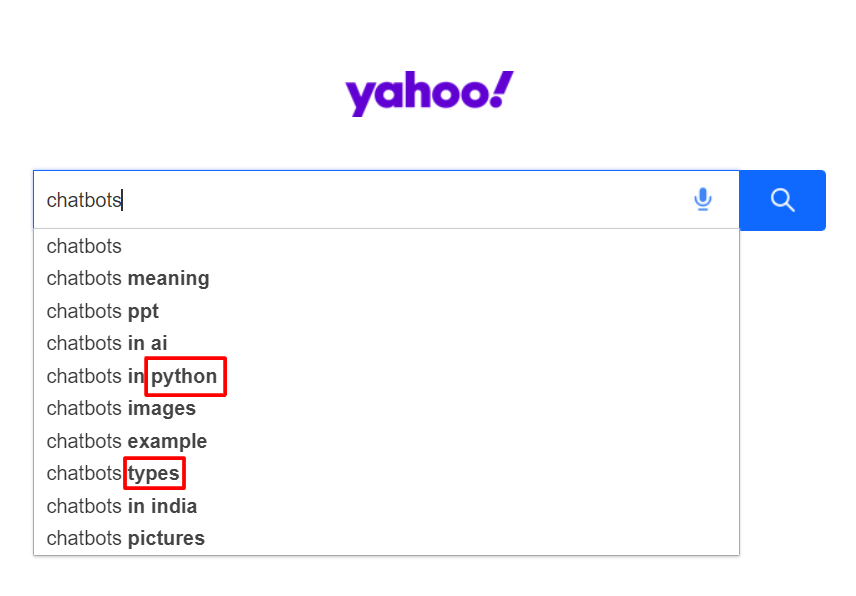The height and width of the screenshot is (596, 856).
Task: Click the purple Yahoo logo
Action: (429, 94)
